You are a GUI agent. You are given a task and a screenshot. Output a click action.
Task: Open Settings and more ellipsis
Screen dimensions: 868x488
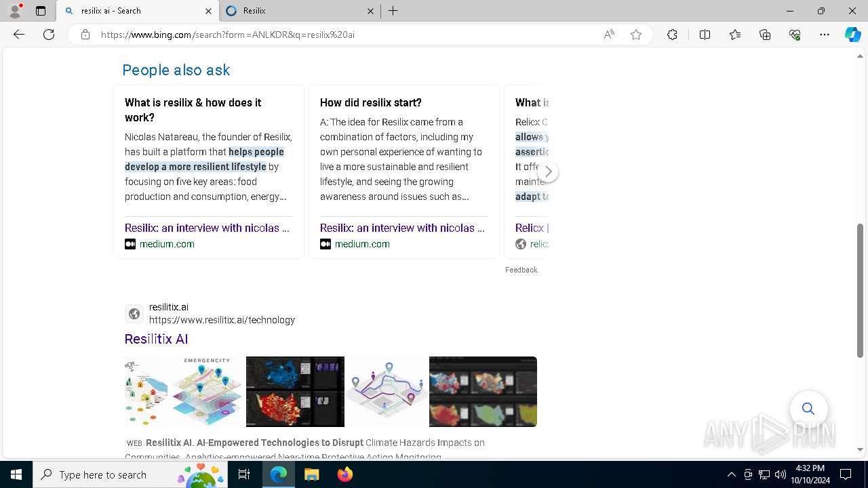point(825,35)
